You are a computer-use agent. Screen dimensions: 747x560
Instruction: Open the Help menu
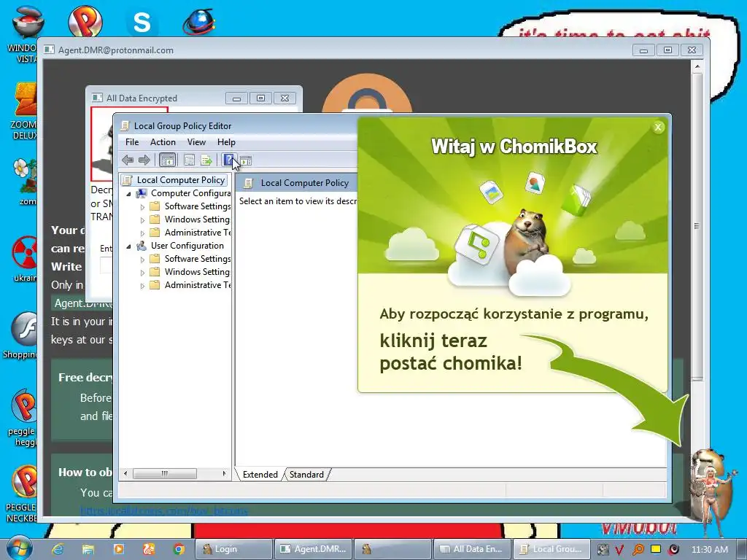tap(226, 142)
